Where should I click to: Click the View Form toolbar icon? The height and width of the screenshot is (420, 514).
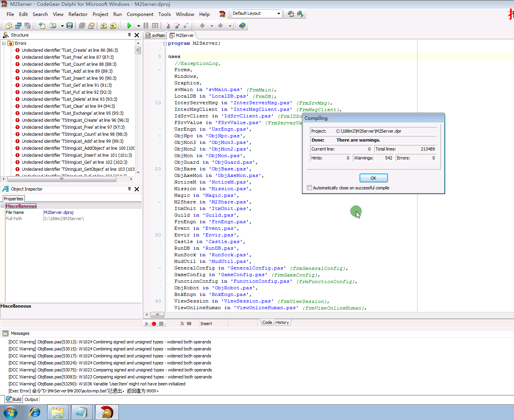[18, 26]
